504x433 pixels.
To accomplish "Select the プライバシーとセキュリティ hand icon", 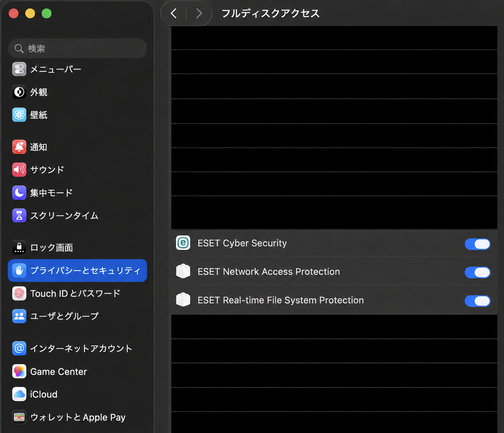I will pyautogui.click(x=19, y=270).
